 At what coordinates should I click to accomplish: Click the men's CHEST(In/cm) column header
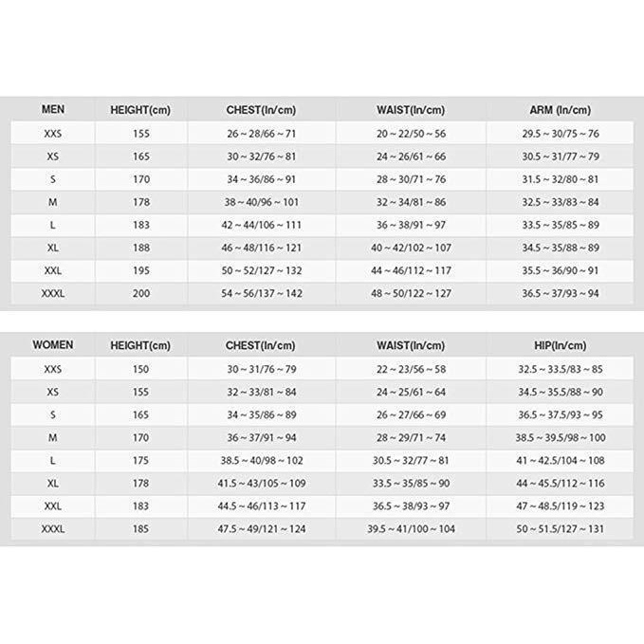[x=261, y=110]
